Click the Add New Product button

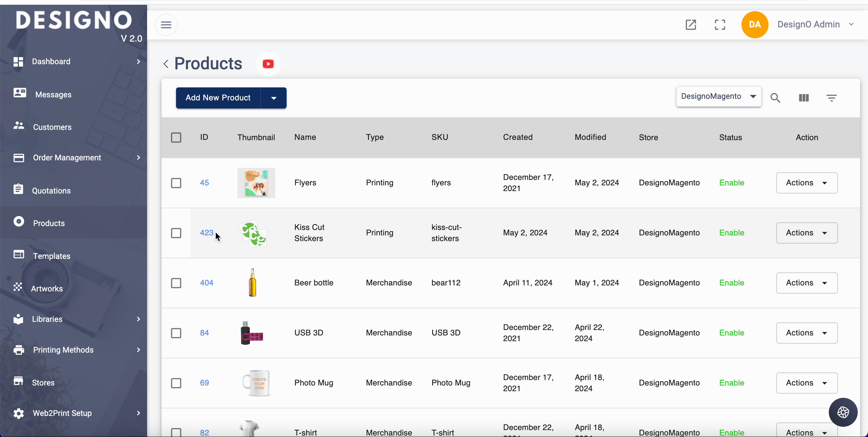coord(218,98)
